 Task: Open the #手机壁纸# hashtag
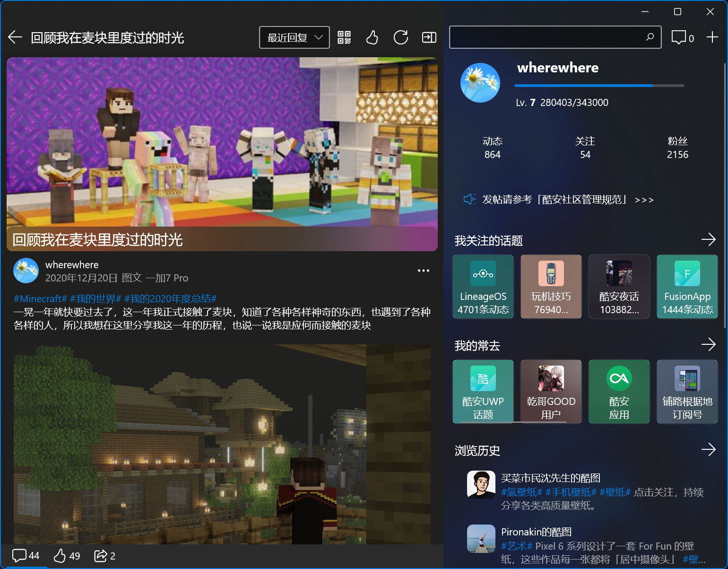pyautogui.click(x=571, y=492)
